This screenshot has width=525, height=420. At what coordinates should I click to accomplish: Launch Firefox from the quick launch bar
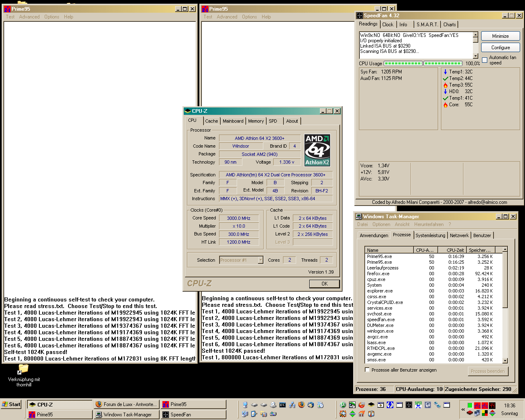pyautogui.click(x=301, y=405)
